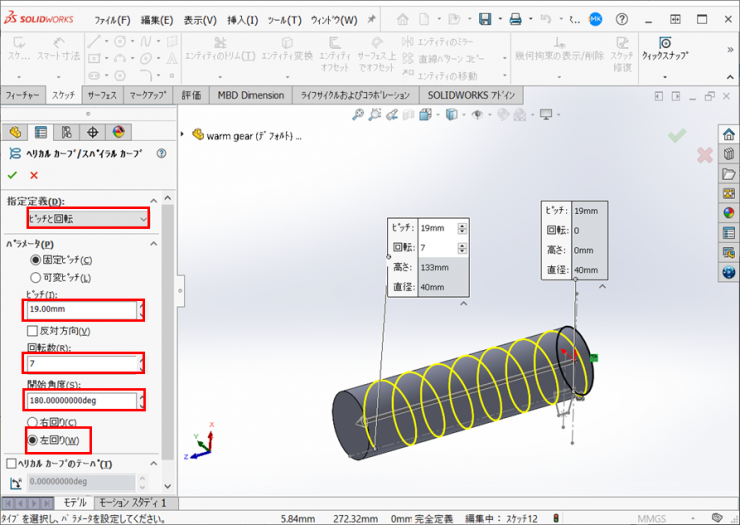Open the helix PropertyManager help icon
The width and height of the screenshot is (740, 525).
[161, 153]
